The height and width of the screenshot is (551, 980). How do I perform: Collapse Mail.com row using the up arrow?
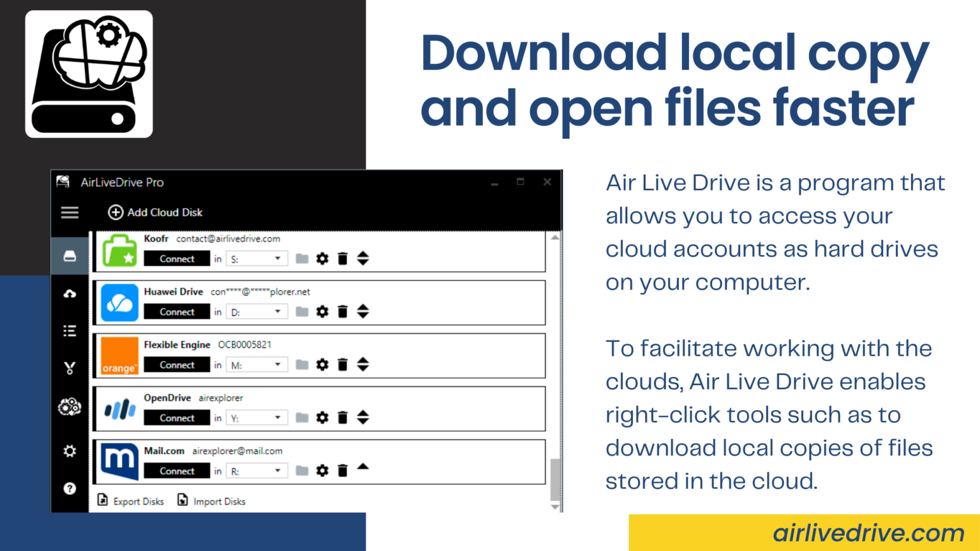(362, 467)
